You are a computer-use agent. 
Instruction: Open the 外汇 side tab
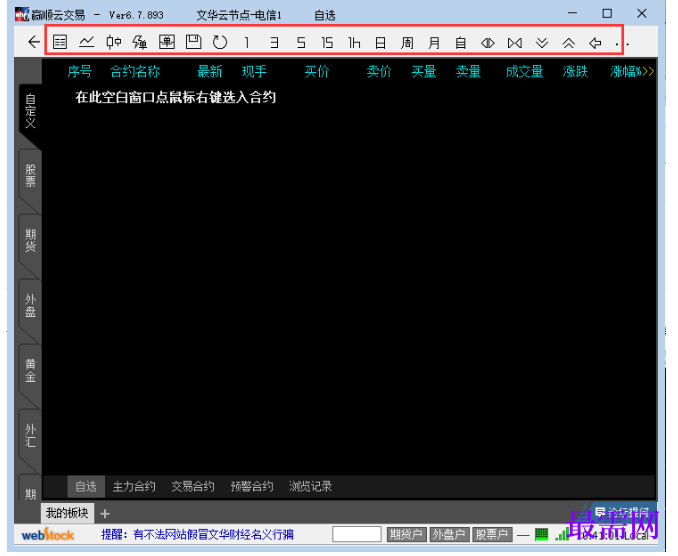point(30,435)
